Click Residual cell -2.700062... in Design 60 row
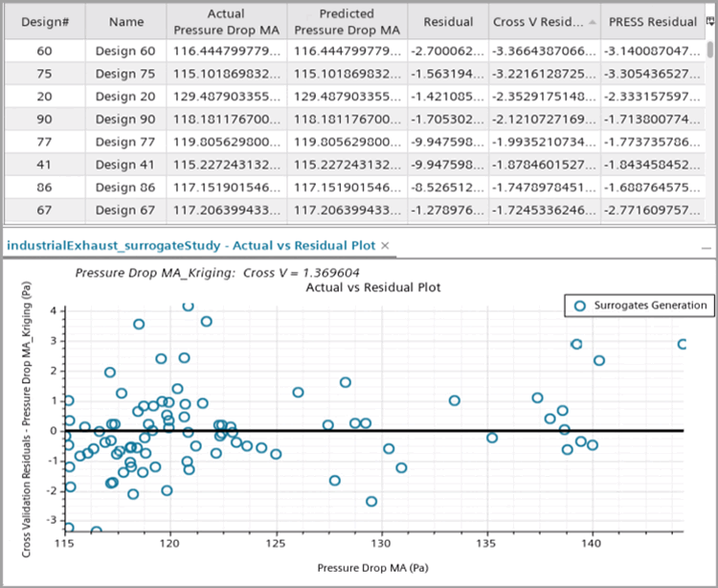The width and height of the screenshot is (718, 588). (448, 51)
